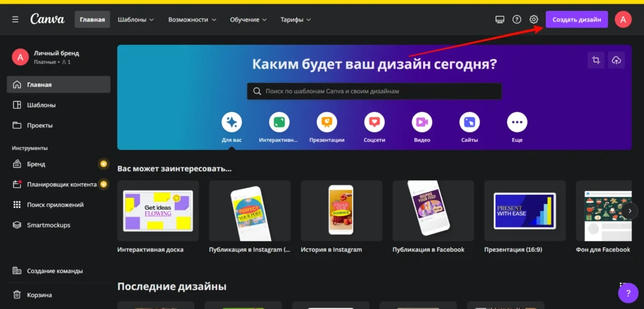This screenshot has height=309, width=644.
Task: Open Проекты in the sidebar
Action: 58,125
